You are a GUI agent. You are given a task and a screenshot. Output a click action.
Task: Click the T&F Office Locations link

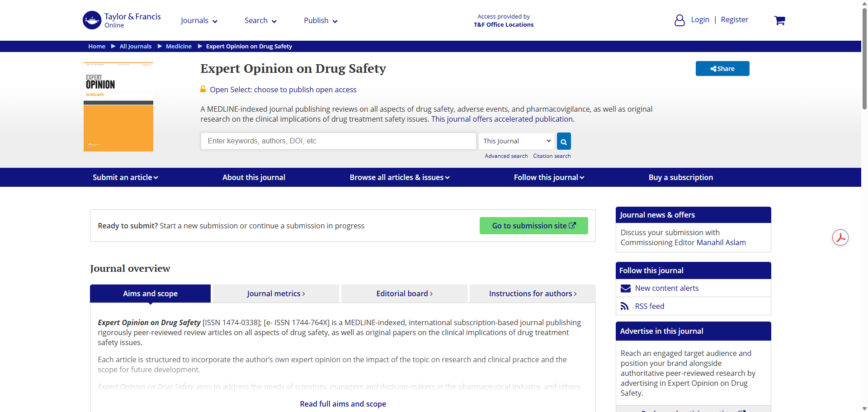504,25
